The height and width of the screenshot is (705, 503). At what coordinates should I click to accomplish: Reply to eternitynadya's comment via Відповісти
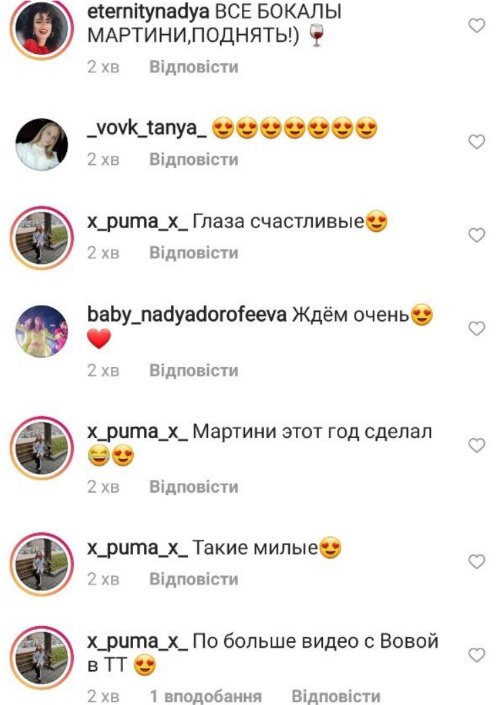coord(194,67)
